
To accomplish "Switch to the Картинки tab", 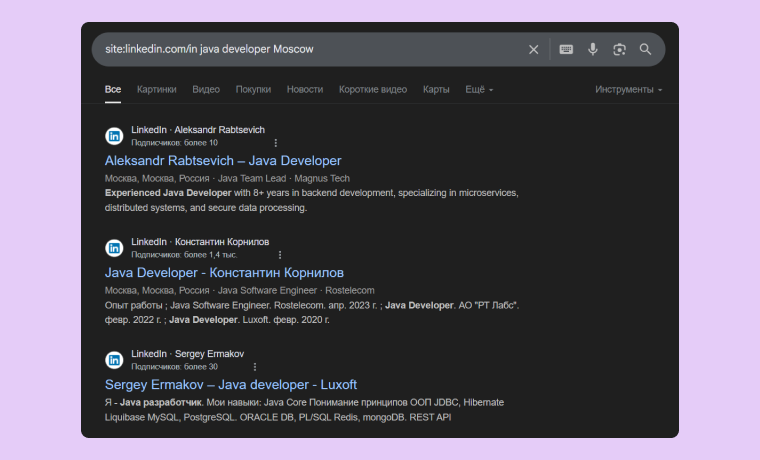I will [x=157, y=89].
